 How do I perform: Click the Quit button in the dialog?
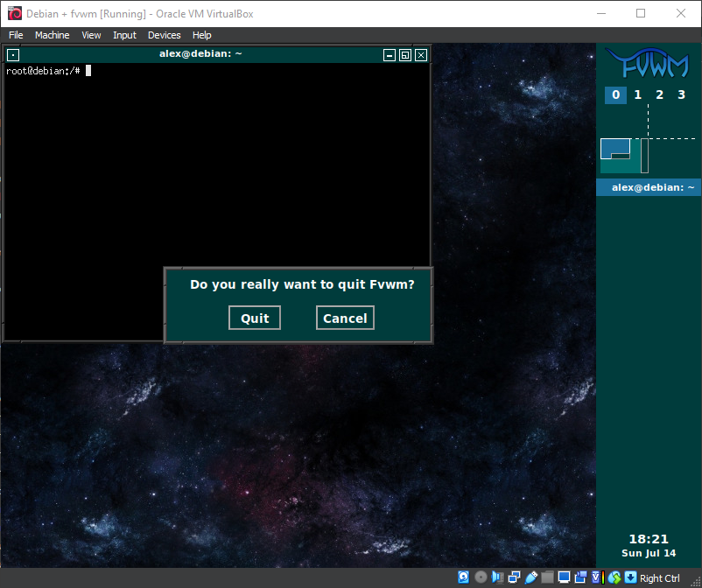[x=255, y=318]
